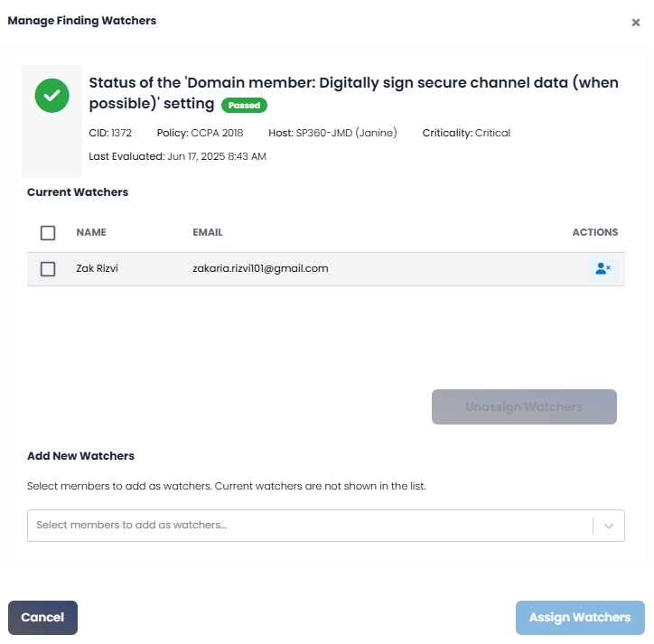This screenshot has width=654, height=644.
Task: Close the Manage Finding Watchers dialog
Action: (635, 23)
